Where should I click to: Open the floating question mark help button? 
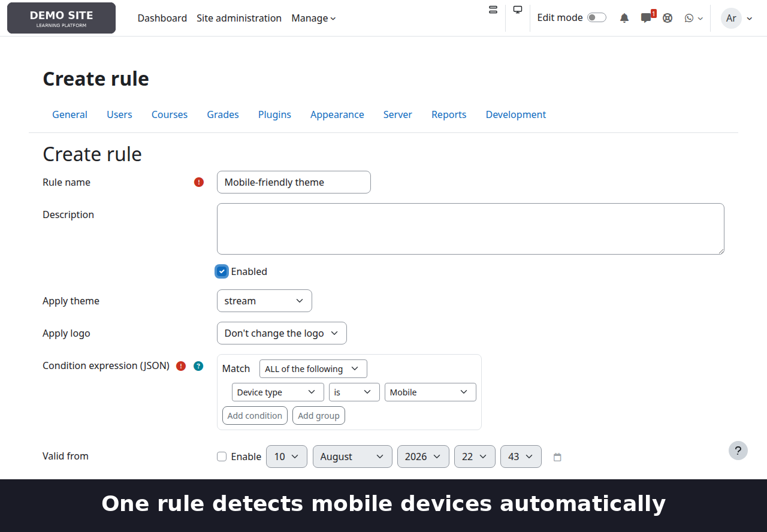click(x=738, y=451)
